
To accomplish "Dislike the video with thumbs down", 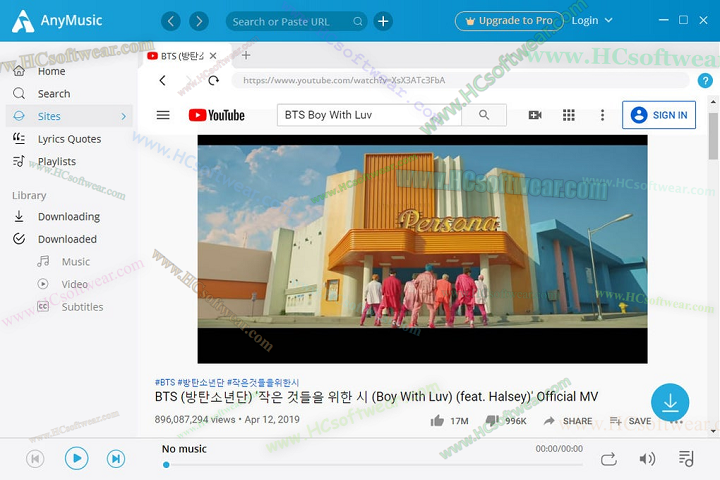I will tap(492, 421).
